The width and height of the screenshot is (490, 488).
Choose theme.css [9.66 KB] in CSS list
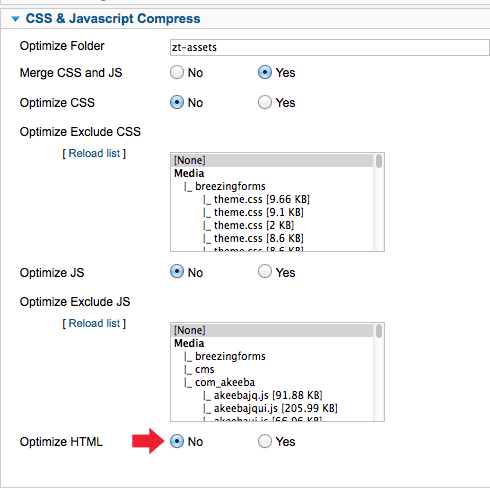[262, 199]
